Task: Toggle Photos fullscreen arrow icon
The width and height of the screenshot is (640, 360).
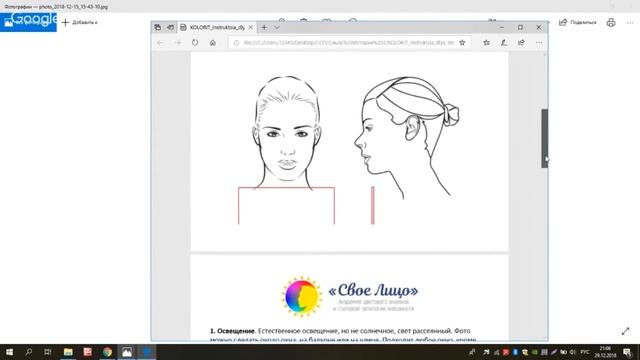Action: click(x=625, y=331)
